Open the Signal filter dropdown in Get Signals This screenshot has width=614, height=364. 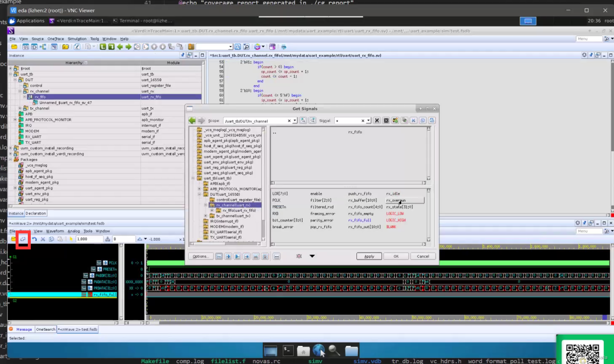click(368, 121)
